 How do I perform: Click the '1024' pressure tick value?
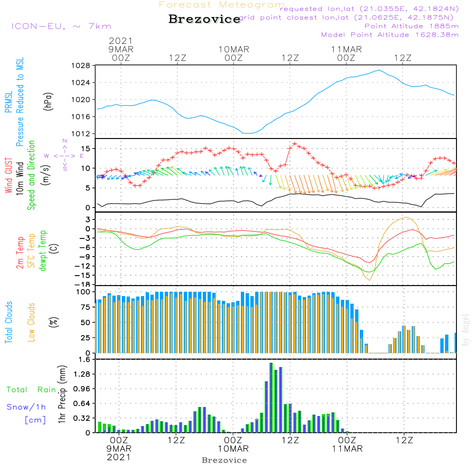point(80,82)
